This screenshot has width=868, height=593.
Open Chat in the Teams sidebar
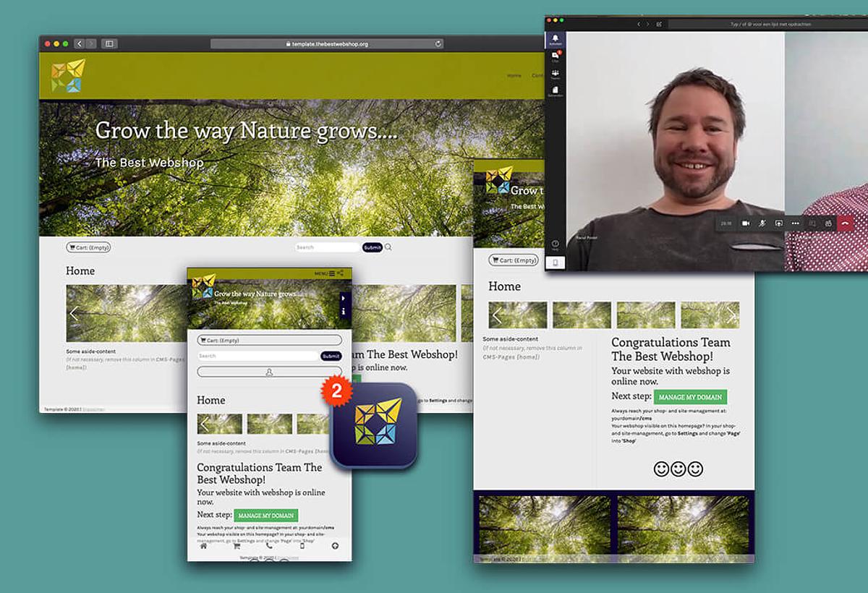tap(555, 57)
